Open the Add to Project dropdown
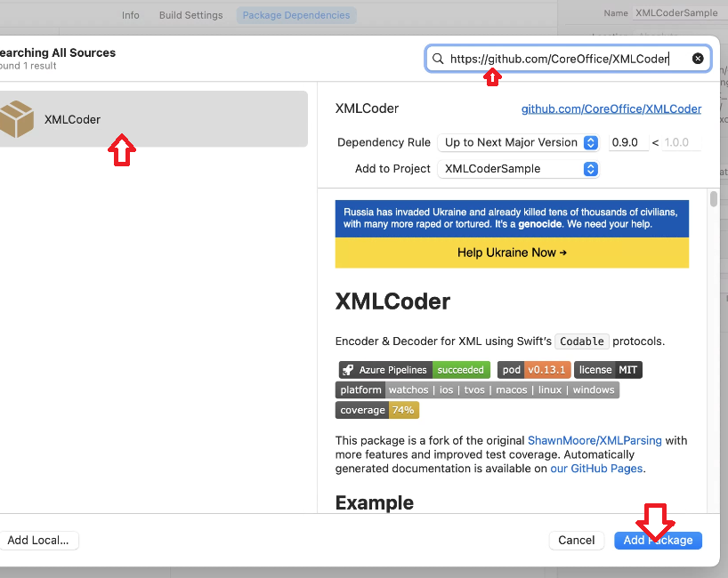728x578 pixels. point(518,169)
